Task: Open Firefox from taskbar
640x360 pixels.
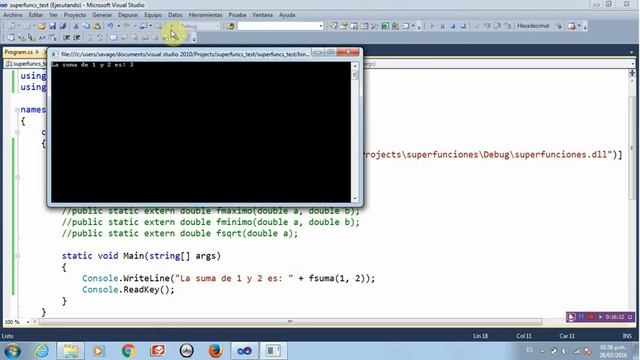Action: (215, 351)
